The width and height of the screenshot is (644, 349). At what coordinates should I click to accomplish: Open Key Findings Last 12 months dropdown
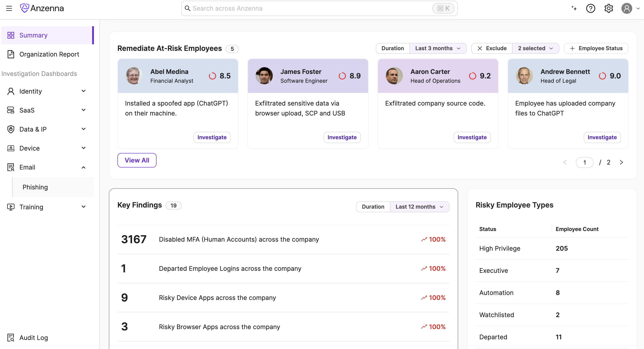tap(419, 207)
